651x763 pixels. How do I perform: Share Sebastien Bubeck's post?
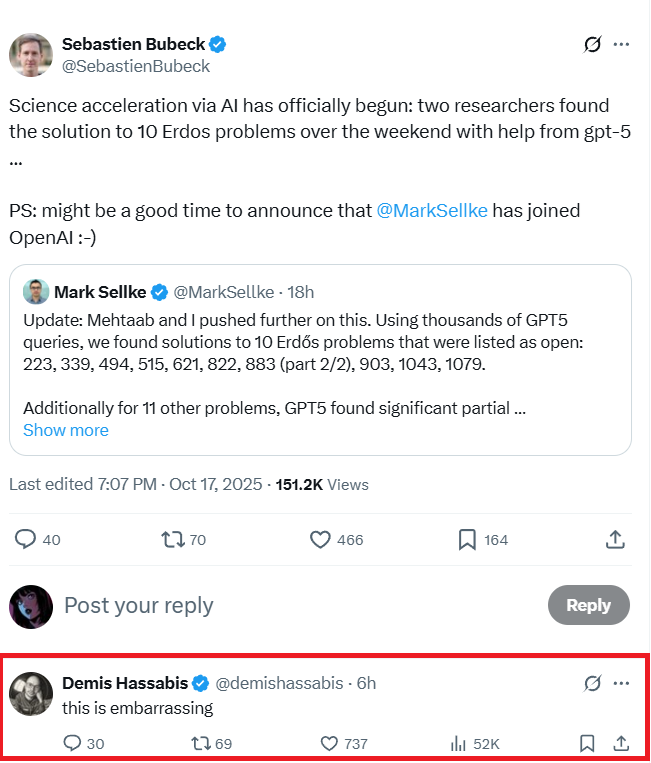(616, 540)
